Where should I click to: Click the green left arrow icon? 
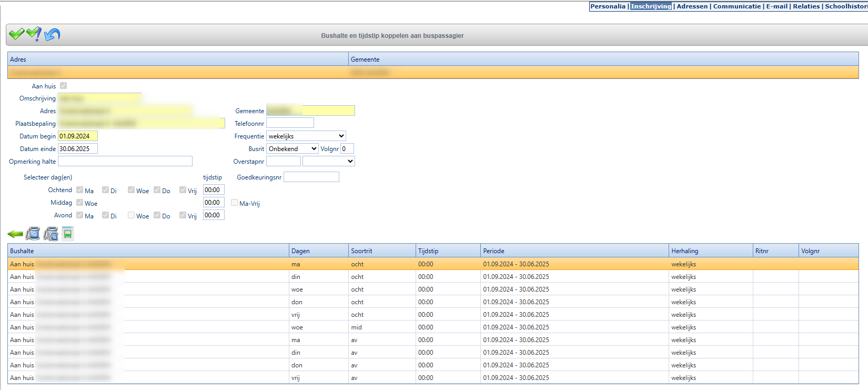click(x=15, y=234)
